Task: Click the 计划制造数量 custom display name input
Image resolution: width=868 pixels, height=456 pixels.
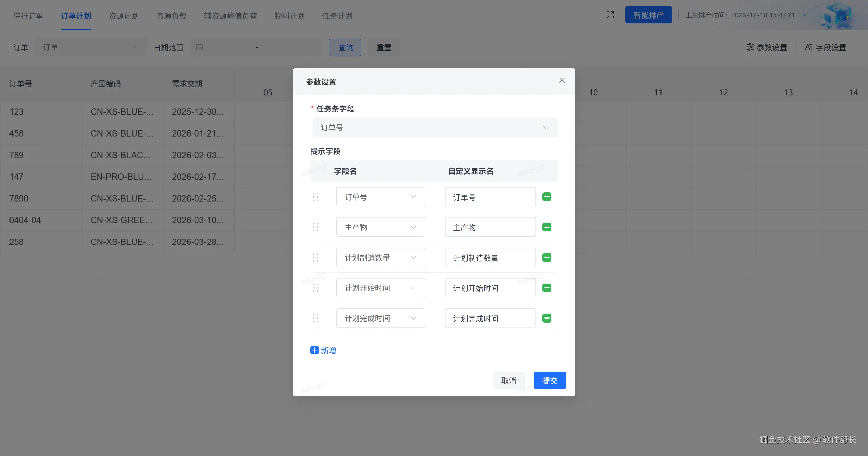Action: [x=490, y=258]
